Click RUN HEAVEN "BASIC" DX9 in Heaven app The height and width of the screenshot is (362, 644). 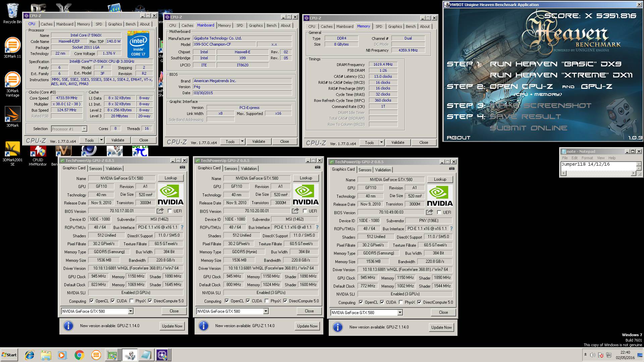click(555, 64)
